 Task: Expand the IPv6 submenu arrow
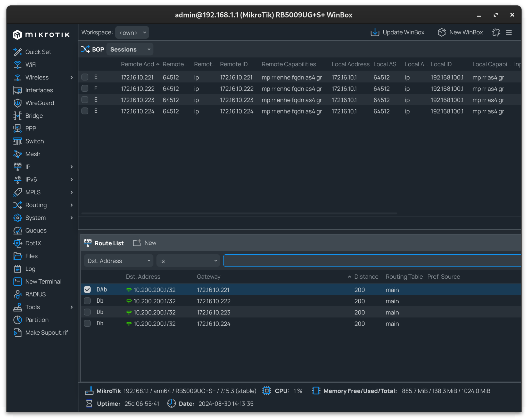click(x=72, y=180)
